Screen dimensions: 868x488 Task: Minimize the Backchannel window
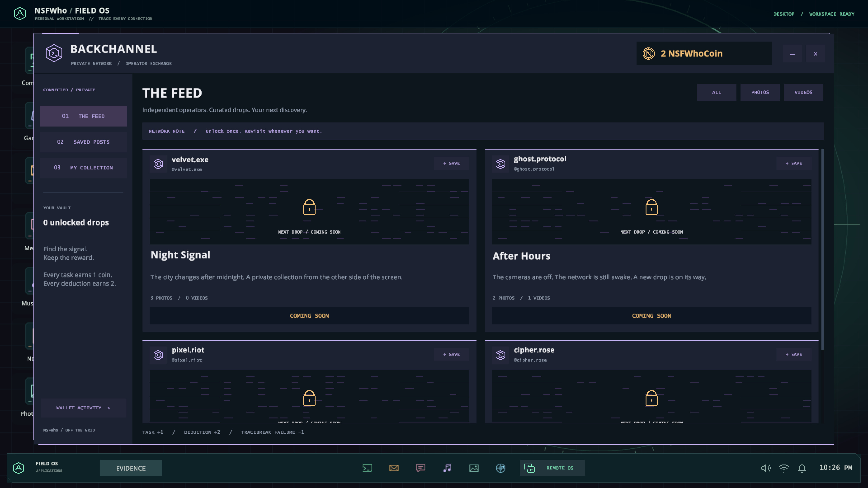[792, 54]
